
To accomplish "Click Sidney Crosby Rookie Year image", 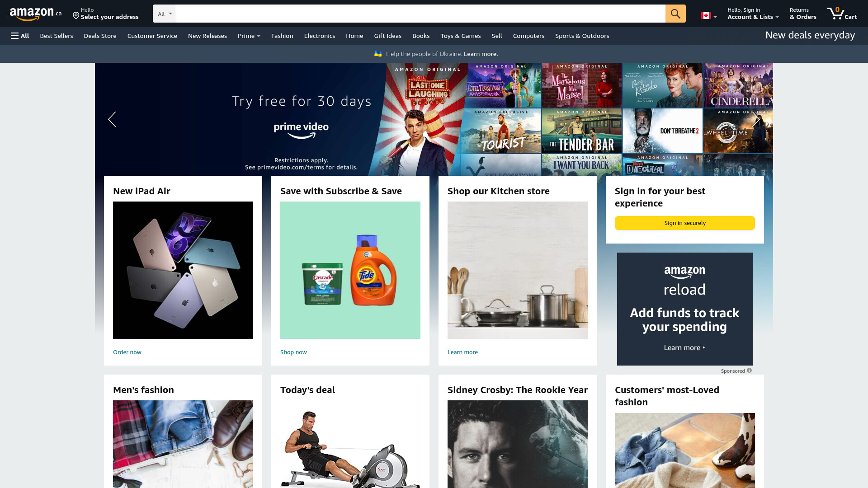I will coord(518,444).
